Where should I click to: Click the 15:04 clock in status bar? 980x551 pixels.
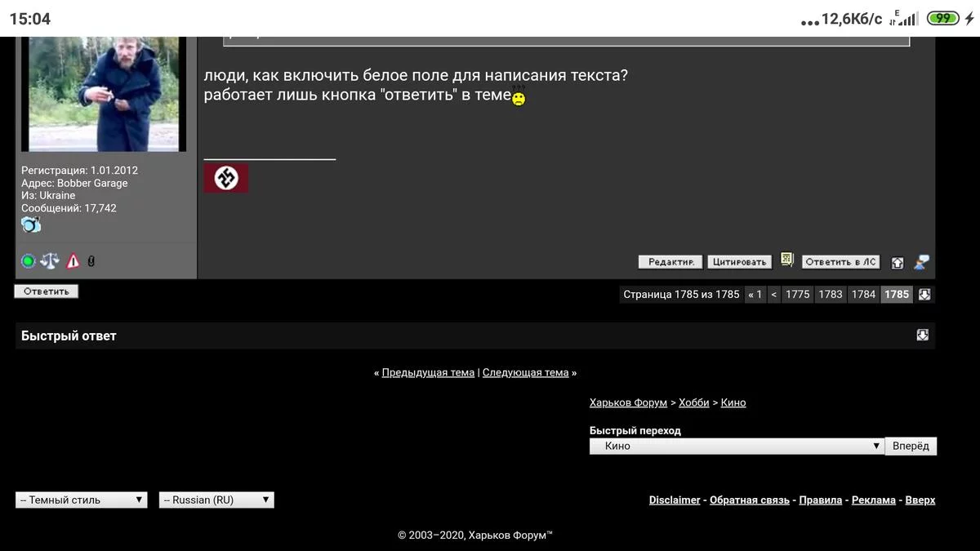(30, 19)
